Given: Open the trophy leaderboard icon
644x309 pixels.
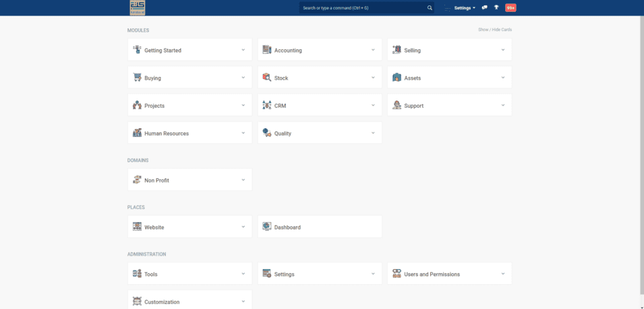Looking at the screenshot, I should [496, 7].
